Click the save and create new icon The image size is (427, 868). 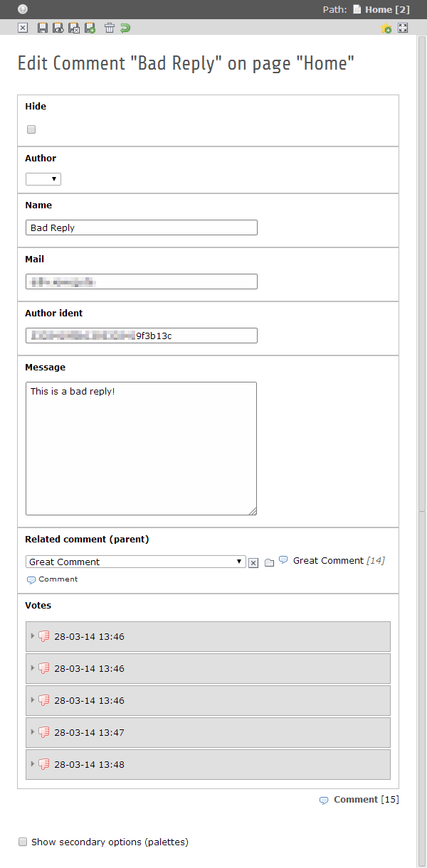pyautogui.click(x=90, y=28)
